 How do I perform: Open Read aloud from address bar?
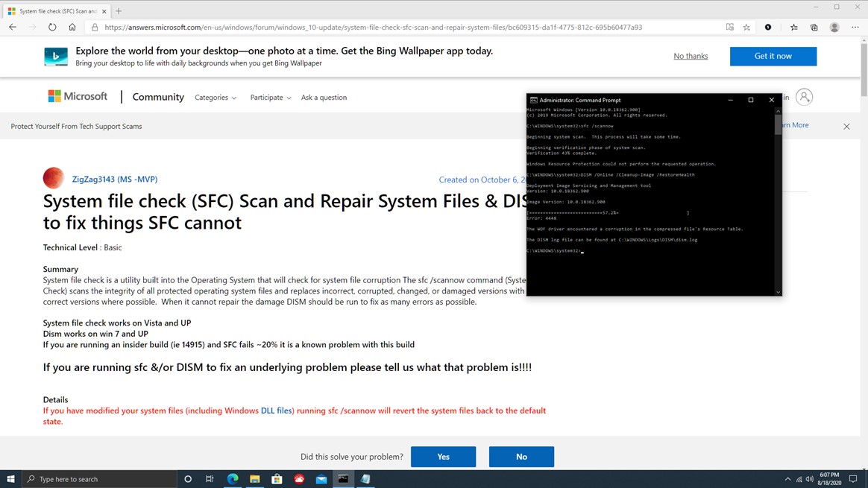(729, 27)
